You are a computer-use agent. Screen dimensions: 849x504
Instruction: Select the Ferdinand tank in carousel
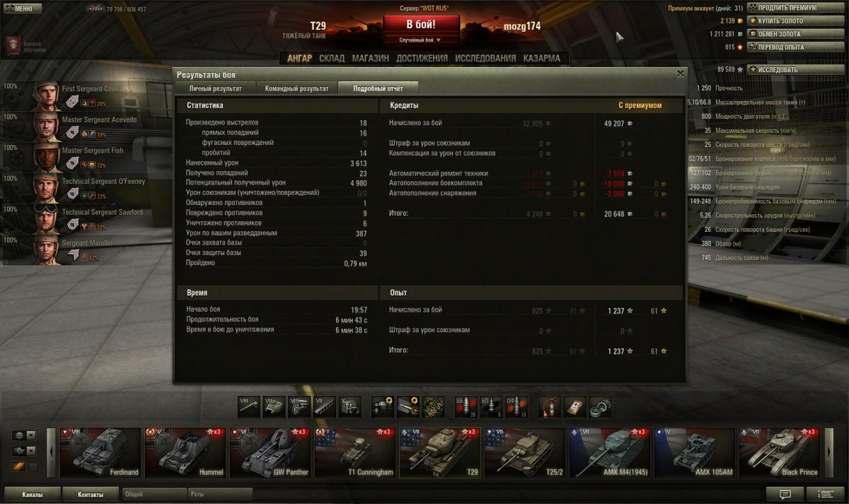coord(100,452)
